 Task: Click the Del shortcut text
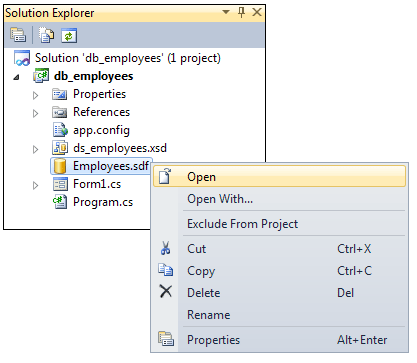[x=345, y=293]
